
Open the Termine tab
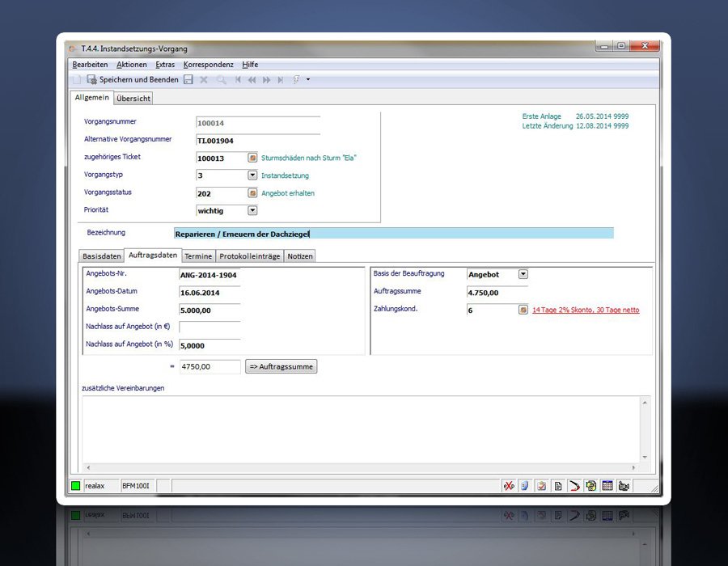(x=198, y=256)
